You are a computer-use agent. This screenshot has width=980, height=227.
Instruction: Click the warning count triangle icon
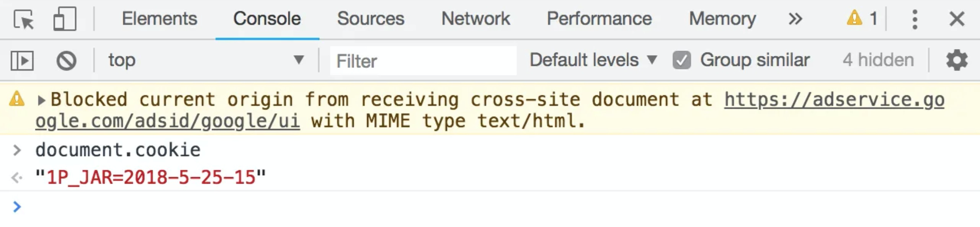[x=854, y=18]
